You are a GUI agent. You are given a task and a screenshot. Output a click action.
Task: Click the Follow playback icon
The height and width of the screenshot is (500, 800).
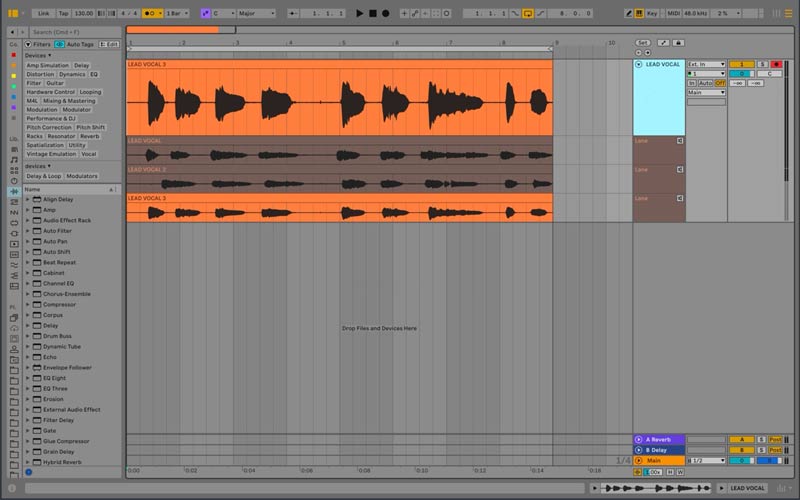293,13
